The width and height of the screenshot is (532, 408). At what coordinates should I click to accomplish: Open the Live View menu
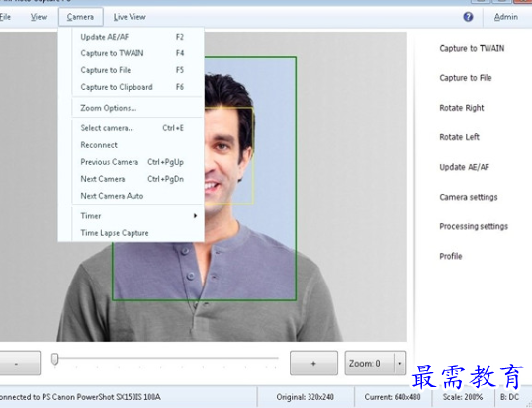pos(130,17)
